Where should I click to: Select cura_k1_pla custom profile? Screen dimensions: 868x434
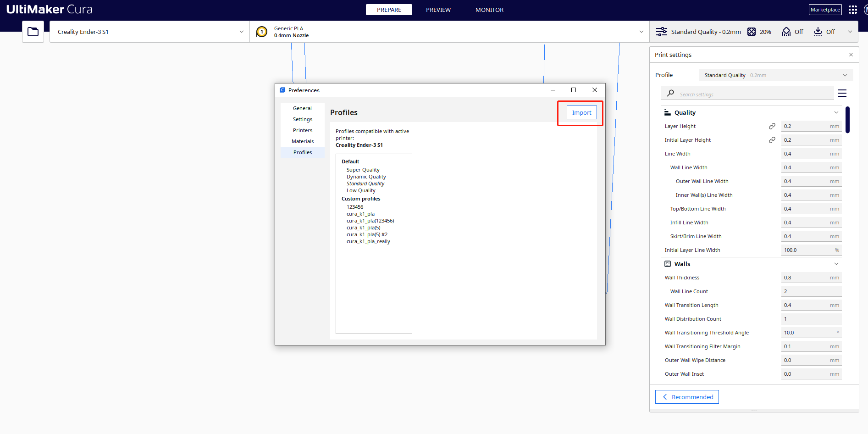[360, 214]
